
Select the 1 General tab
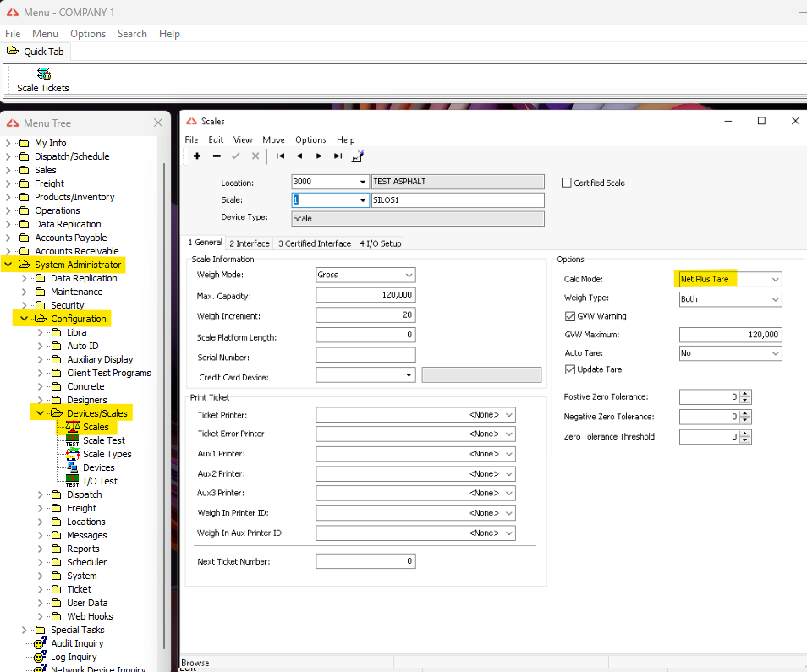[206, 242]
